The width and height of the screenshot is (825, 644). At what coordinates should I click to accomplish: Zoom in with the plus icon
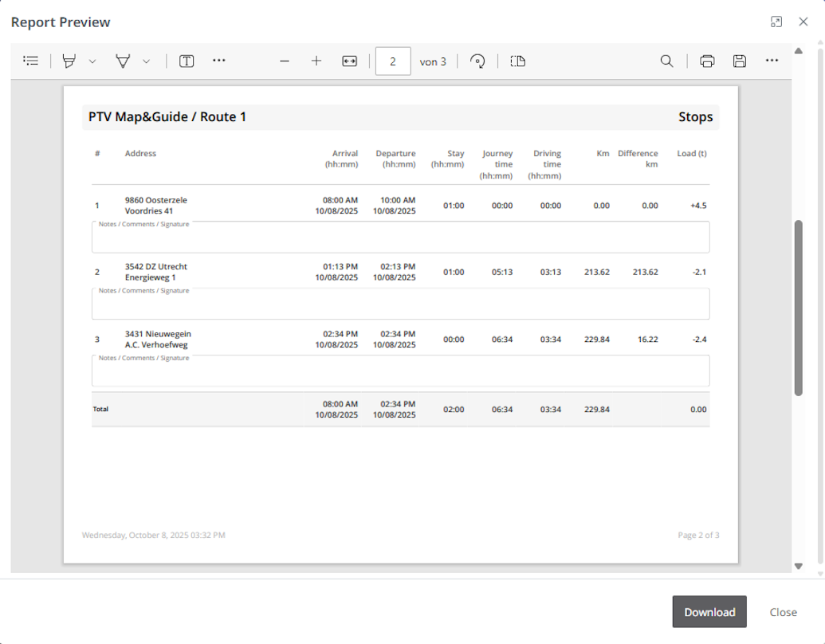tap(316, 61)
